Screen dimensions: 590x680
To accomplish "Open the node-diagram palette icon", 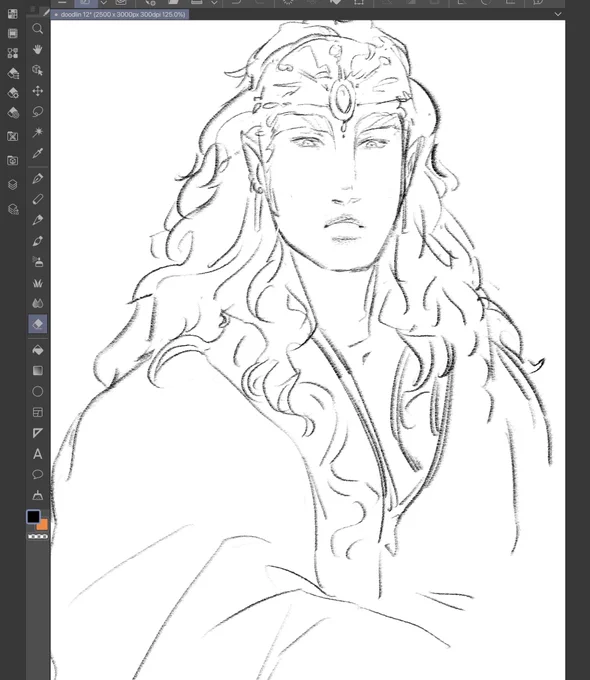I will (13, 53).
